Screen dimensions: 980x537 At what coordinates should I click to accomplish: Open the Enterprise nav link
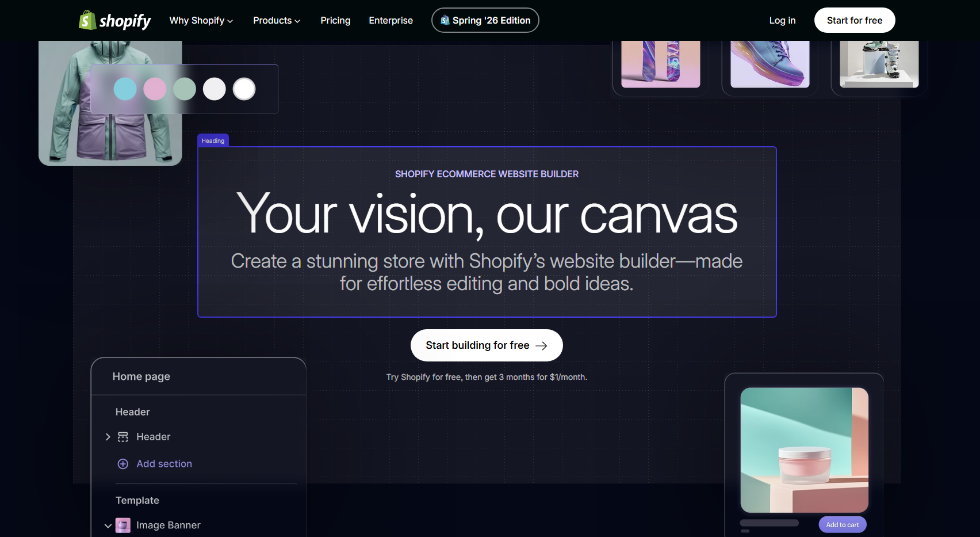click(391, 20)
